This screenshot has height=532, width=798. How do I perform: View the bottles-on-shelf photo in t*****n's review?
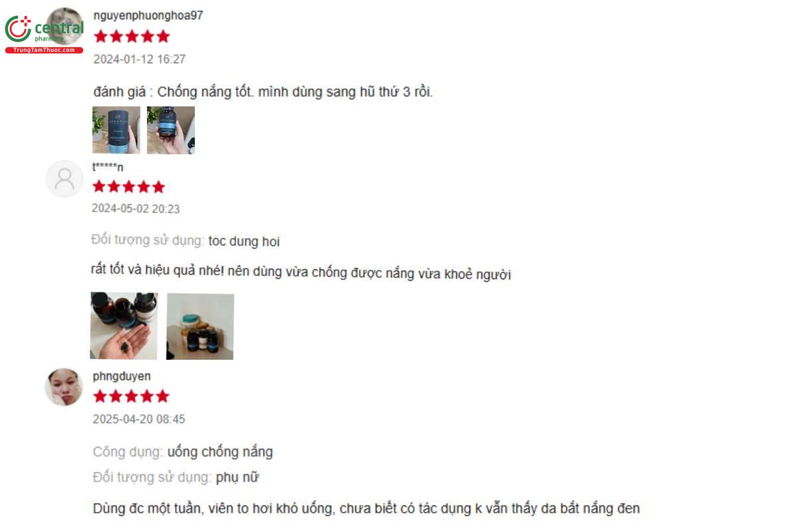coord(200,327)
